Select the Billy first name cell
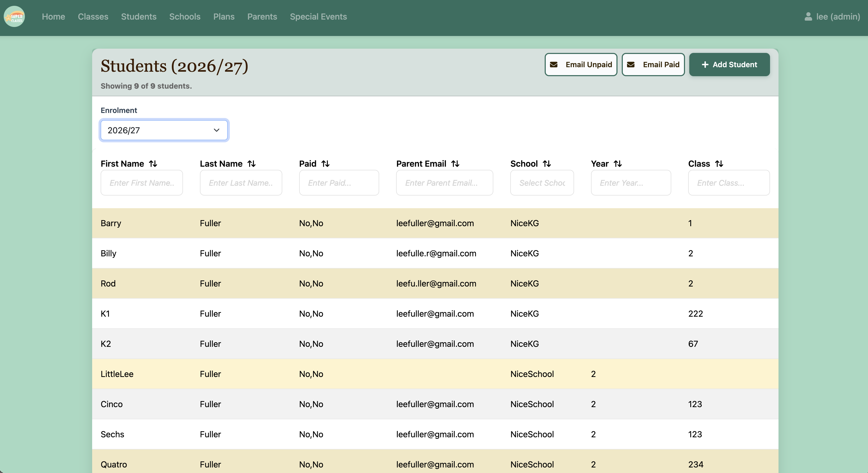 coord(109,253)
